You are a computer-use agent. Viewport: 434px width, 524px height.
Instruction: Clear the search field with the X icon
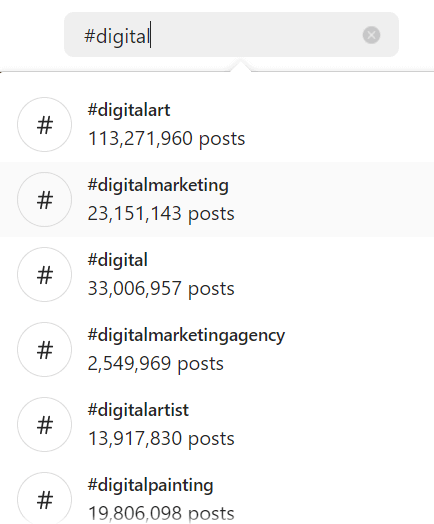(371, 35)
